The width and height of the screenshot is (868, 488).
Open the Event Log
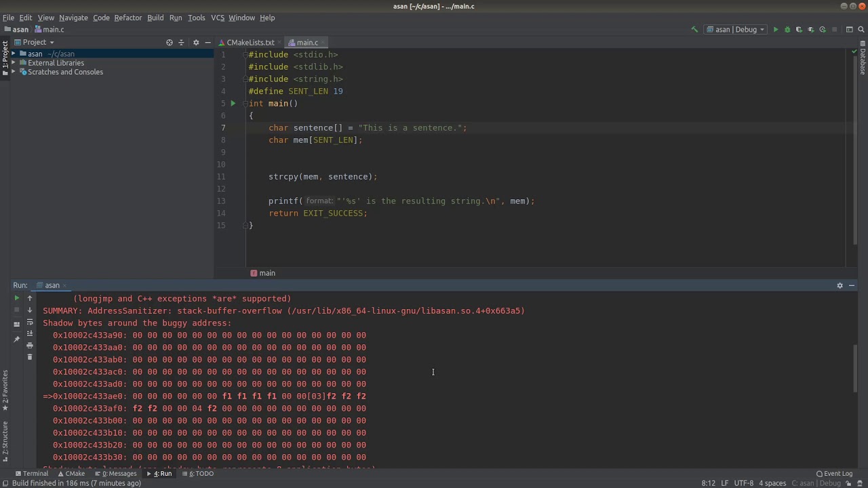point(834,474)
